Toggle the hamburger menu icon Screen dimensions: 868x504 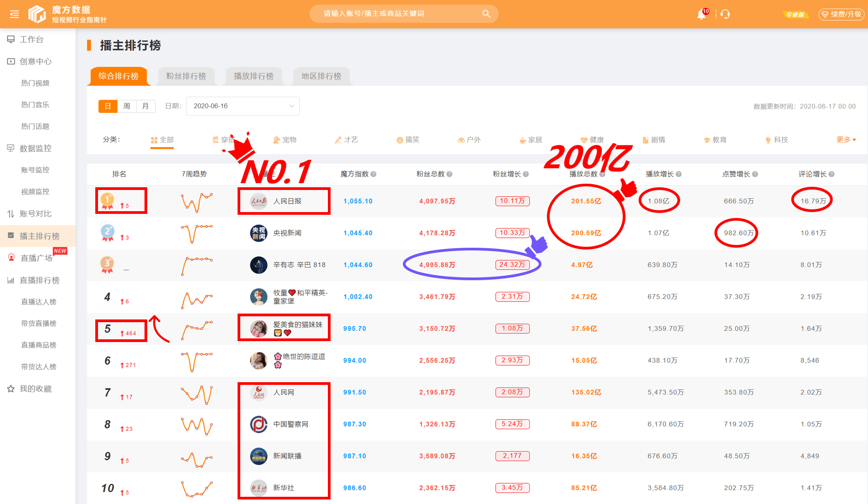[14, 14]
